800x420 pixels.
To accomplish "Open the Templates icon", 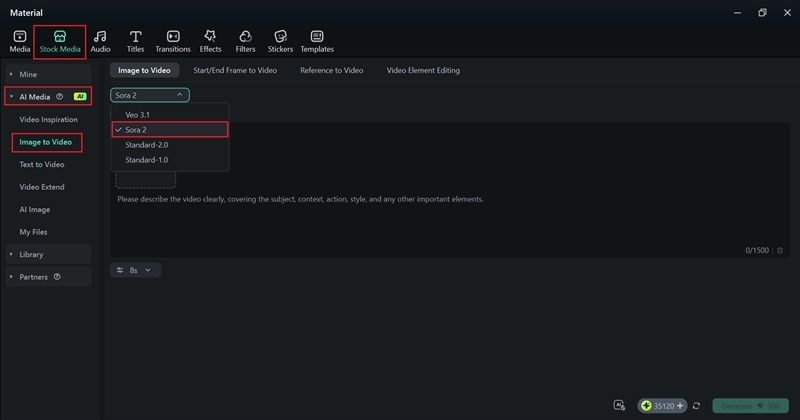I will pos(317,36).
